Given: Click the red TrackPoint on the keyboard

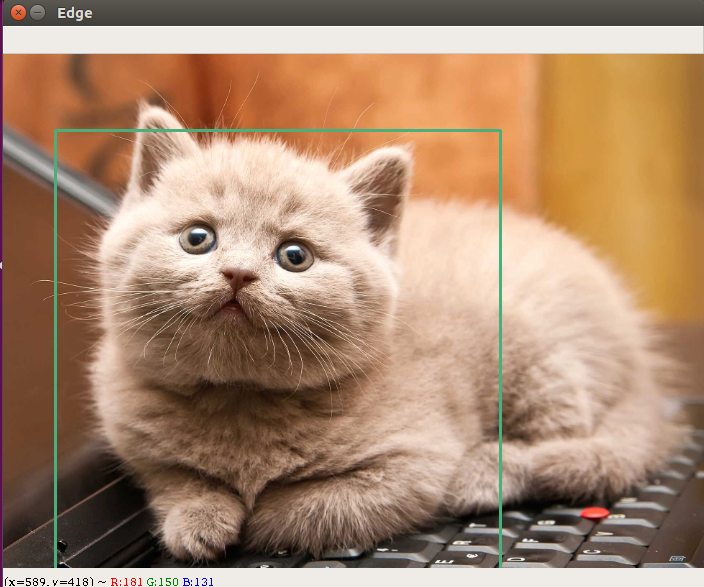Looking at the screenshot, I should click(x=595, y=513).
